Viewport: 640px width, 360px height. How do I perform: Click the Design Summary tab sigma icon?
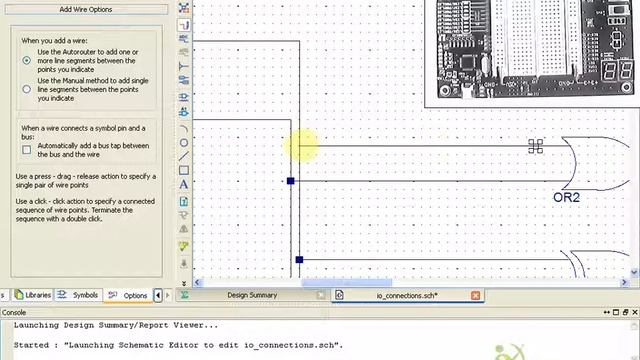click(x=184, y=295)
